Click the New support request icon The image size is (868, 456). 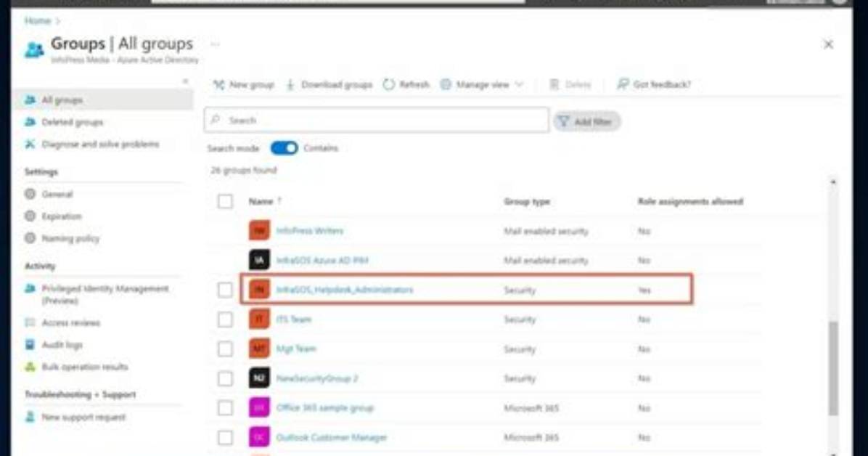30,417
